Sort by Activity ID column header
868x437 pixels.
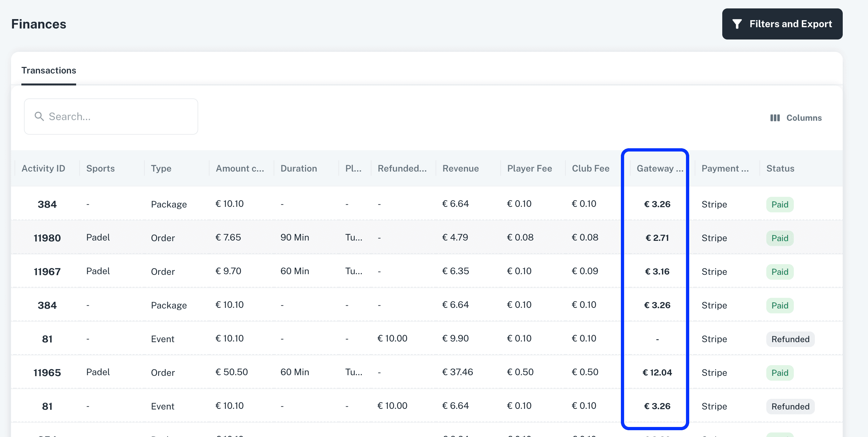pos(43,168)
